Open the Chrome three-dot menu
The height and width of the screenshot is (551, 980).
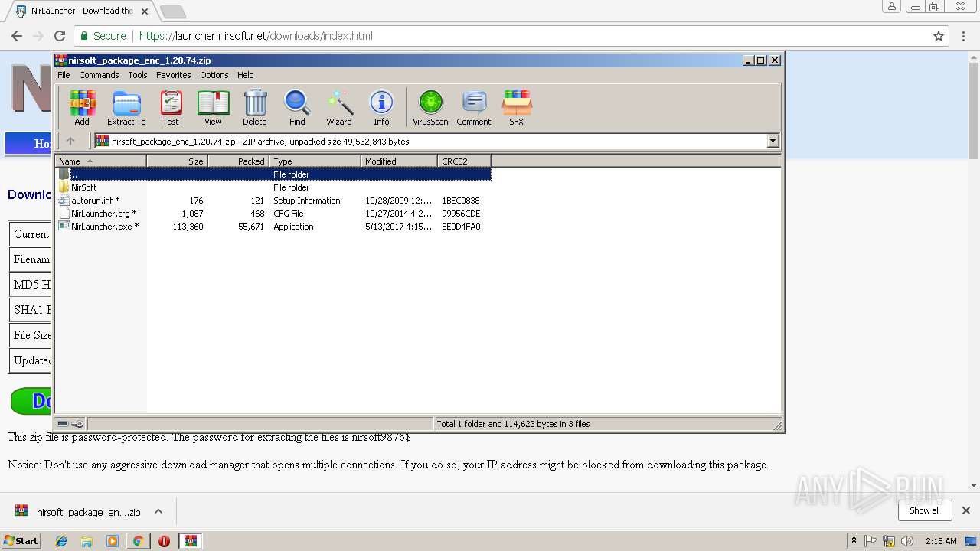pyautogui.click(x=963, y=36)
